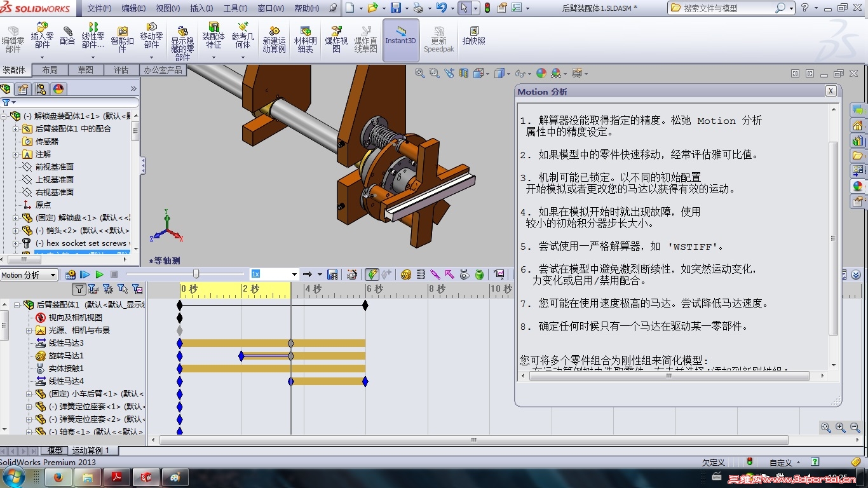The height and width of the screenshot is (488, 868).
Task: Switch to the 模型 bottom tab
Action: coord(55,451)
